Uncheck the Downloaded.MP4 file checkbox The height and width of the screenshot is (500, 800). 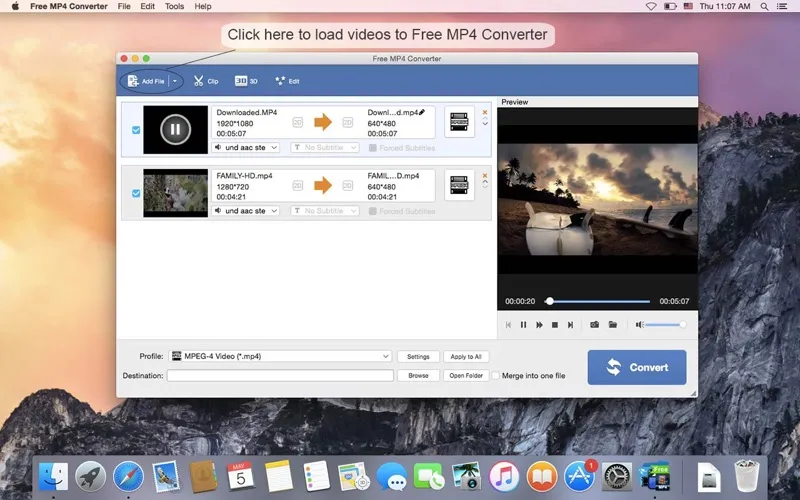point(136,130)
